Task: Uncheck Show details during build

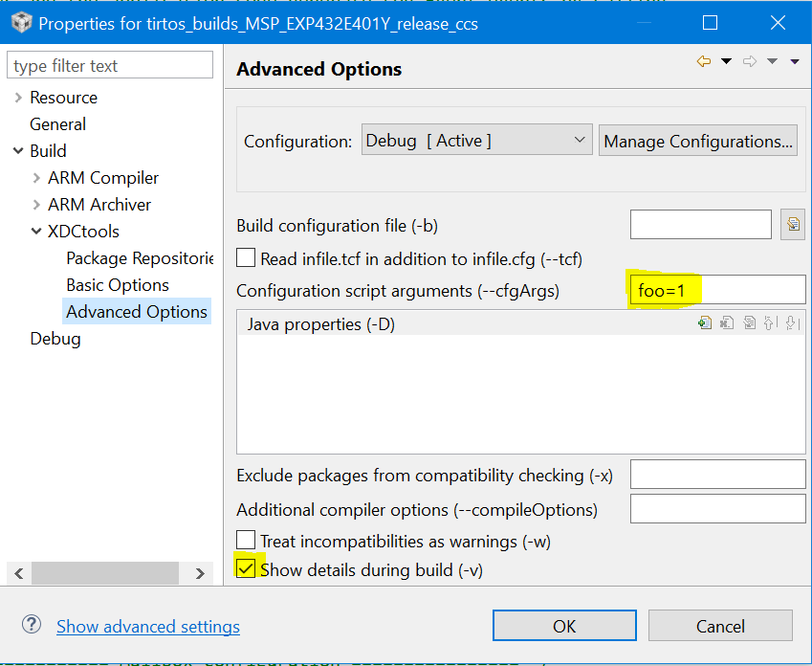Action: click(247, 569)
